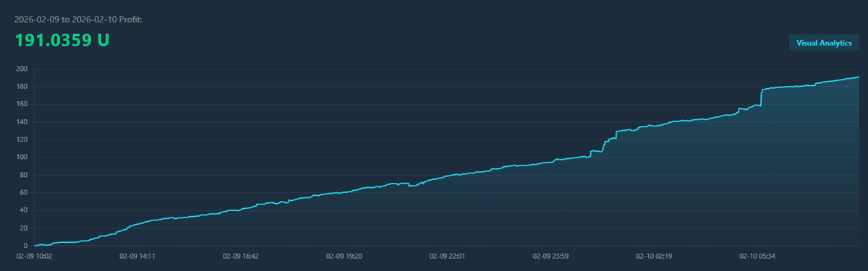Click the date range Profit label

[78, 19]
